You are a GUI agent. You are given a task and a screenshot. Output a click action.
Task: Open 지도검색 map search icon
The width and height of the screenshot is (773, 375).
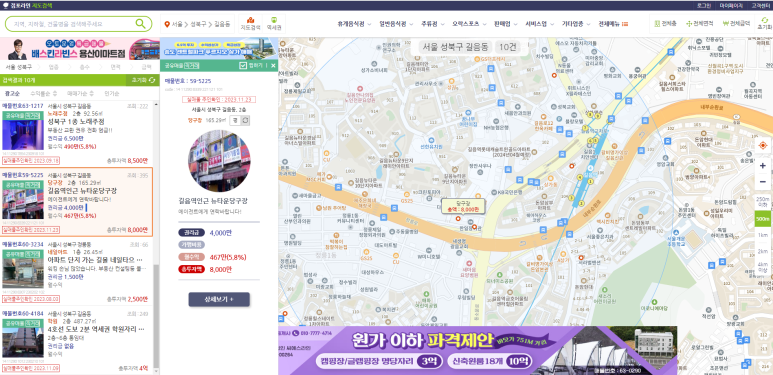tap(250, 23)
